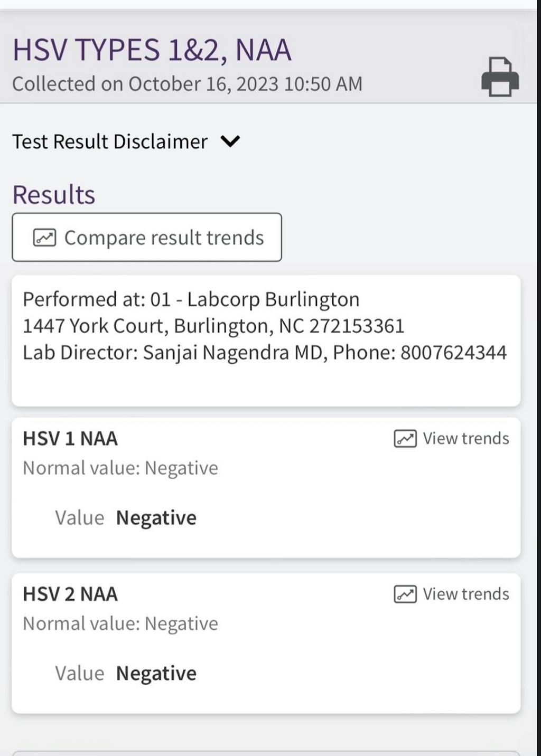
Task: Click the HSV 1 NAA trends chart icon
Action: (405, 439)
